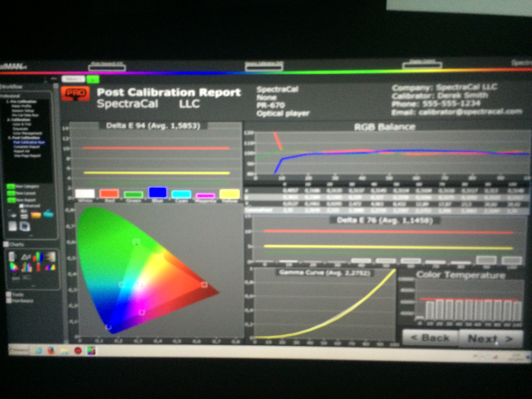The height and width of the screenshot is (399, 532).
Task: Click the white blank page icon in the workflow panel
Action: tap(13, 226)
